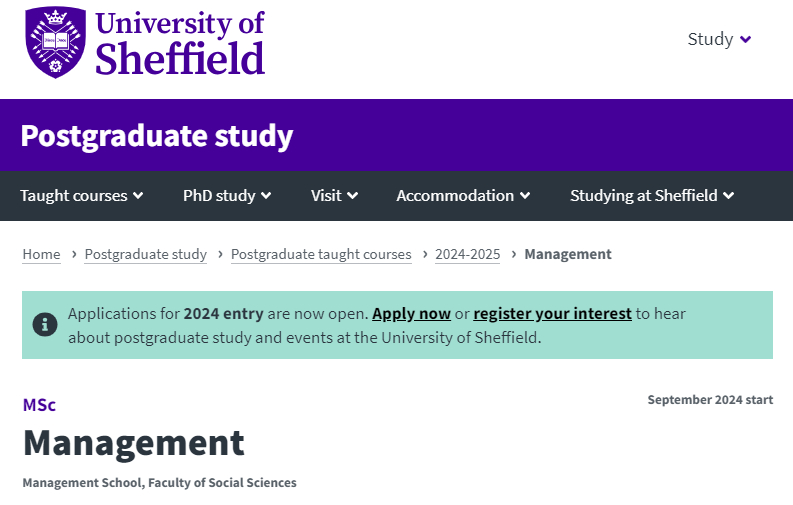Open the Postgraduate taught courses breadcrumb
This screenshot has width=793, height=505.
(x=321, y=254)
